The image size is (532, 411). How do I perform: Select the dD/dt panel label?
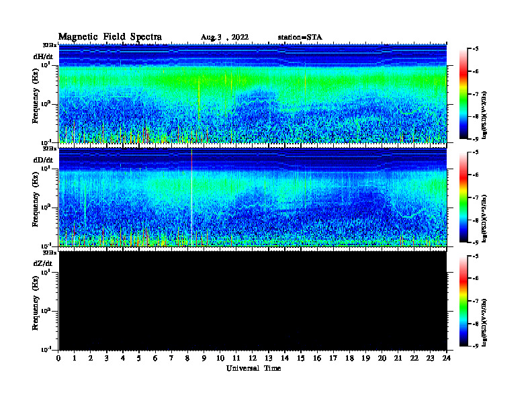[x=43, y=160]
